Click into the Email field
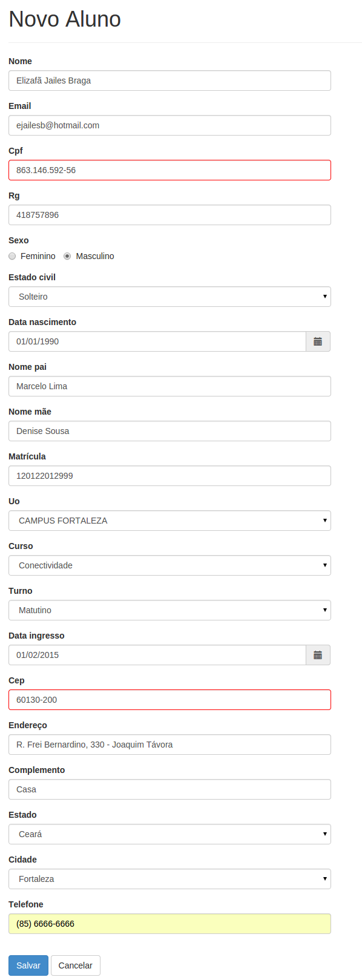 pos(169,125)
